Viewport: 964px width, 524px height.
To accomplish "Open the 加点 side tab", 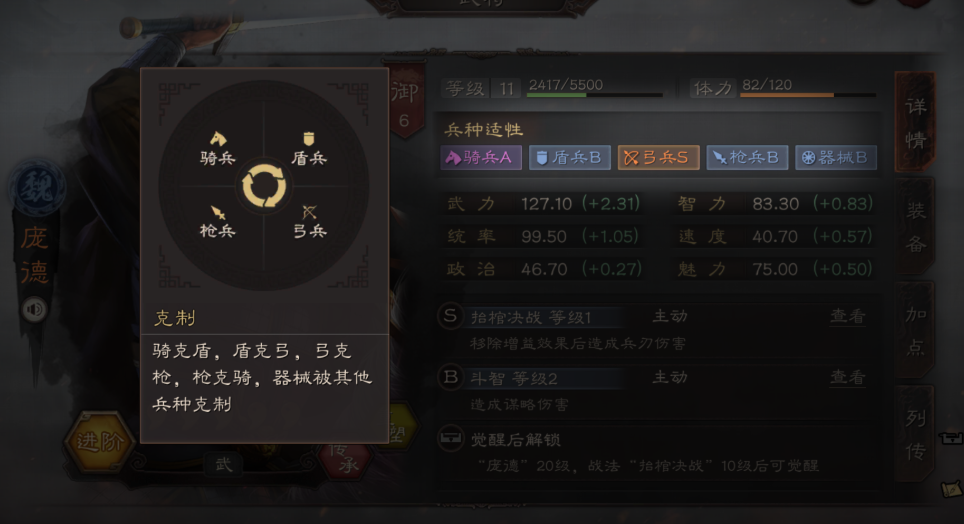I will [915, 330].
